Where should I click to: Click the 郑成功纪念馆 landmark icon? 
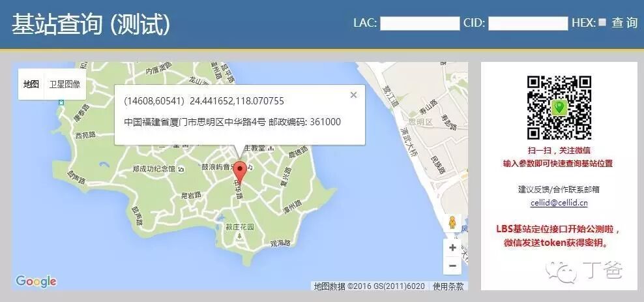182,168
